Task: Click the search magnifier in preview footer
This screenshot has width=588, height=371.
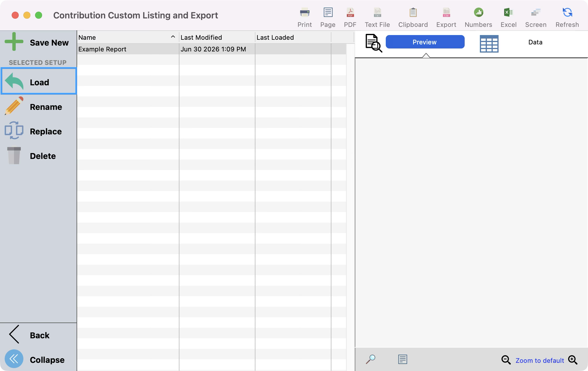Action: point(370,359)
